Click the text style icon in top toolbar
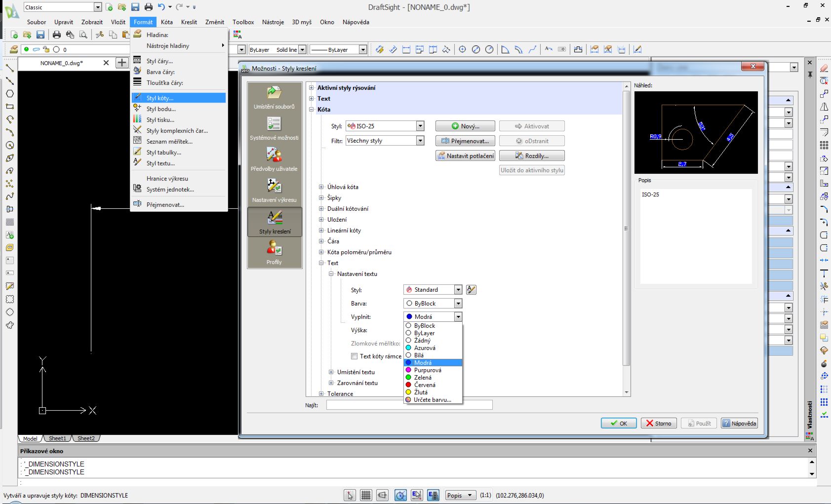 click(237, 35)
